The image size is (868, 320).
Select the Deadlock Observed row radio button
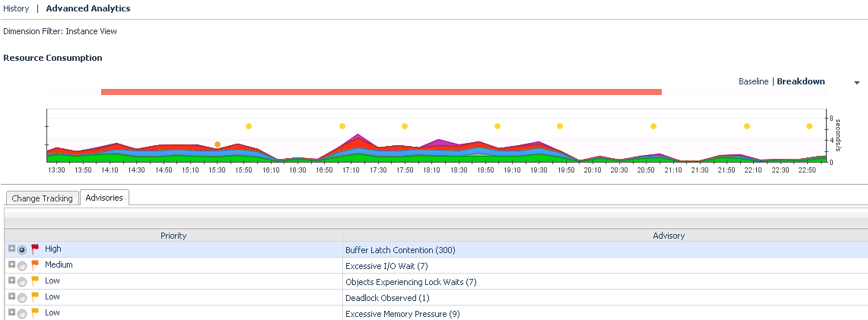pyautogui.click(x=22, y=297)
